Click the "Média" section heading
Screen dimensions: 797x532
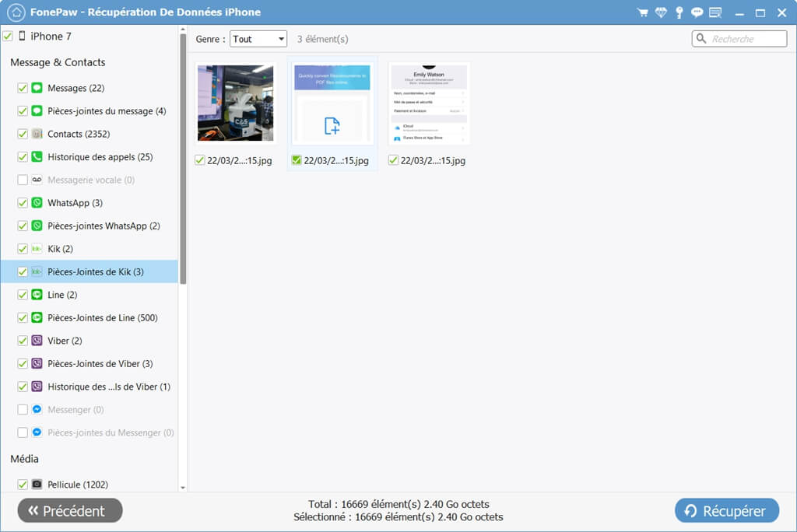24,459
